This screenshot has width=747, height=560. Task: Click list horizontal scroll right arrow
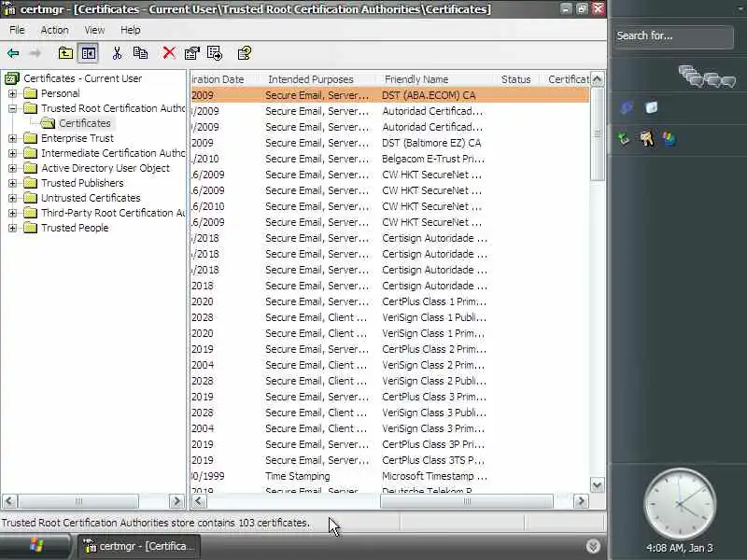pyautogui.click(x=581, y=501)
